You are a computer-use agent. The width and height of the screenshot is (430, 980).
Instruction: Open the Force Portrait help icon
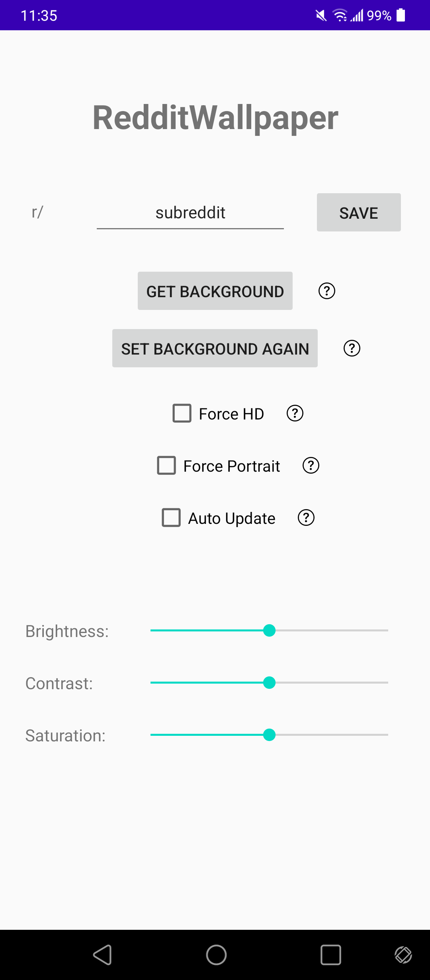coord(311,465)
